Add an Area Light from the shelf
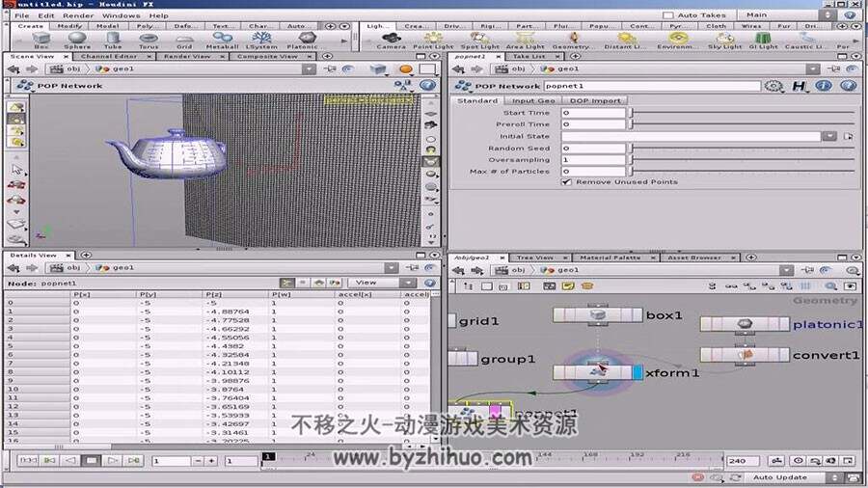This screenshot has height=488, width=868. point(525,41)
